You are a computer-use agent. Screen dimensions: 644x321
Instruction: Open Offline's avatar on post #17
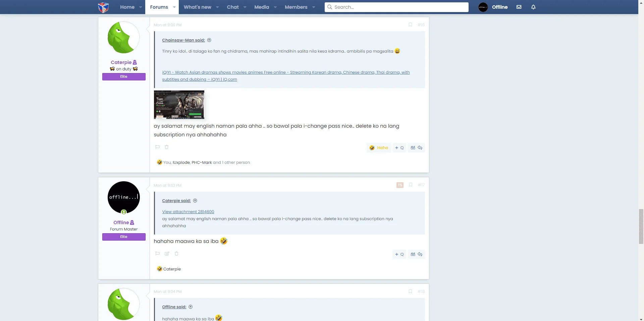124,197
